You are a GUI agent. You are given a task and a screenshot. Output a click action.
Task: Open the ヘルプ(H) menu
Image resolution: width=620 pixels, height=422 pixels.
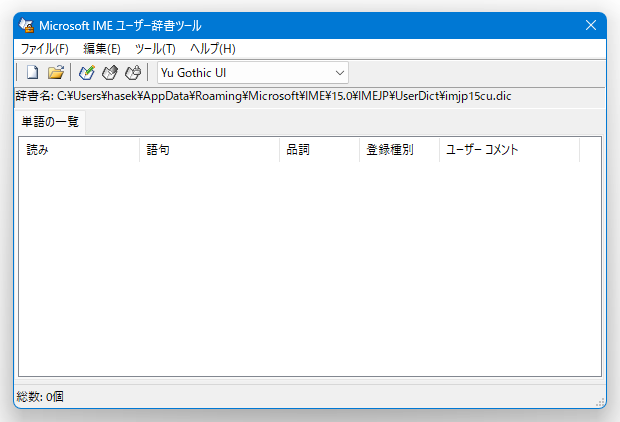[213, 49]
